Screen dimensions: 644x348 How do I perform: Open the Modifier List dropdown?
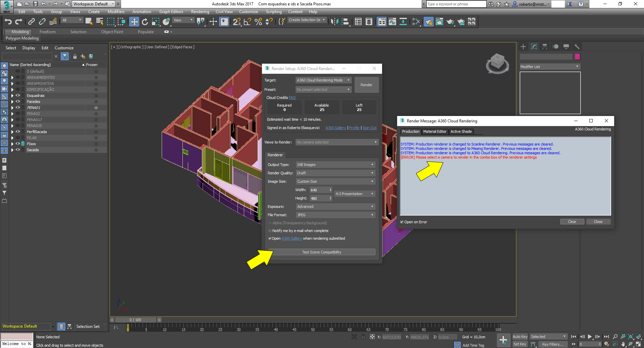550,67
